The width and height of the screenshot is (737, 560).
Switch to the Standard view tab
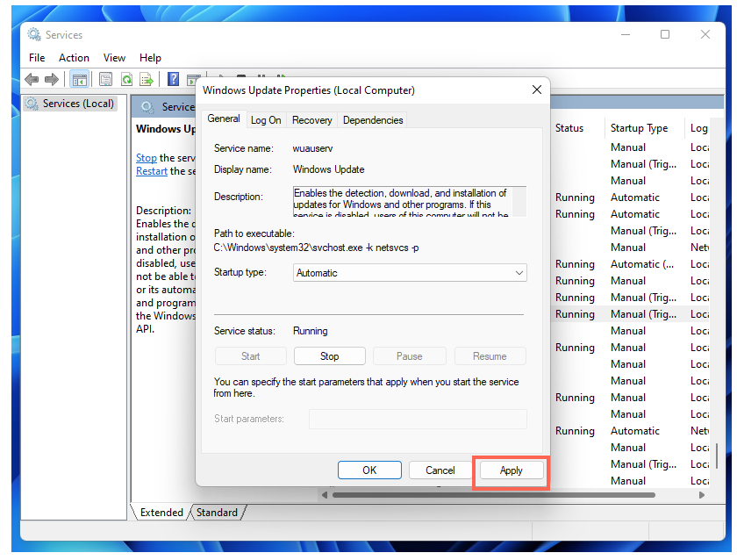point(218,513)
